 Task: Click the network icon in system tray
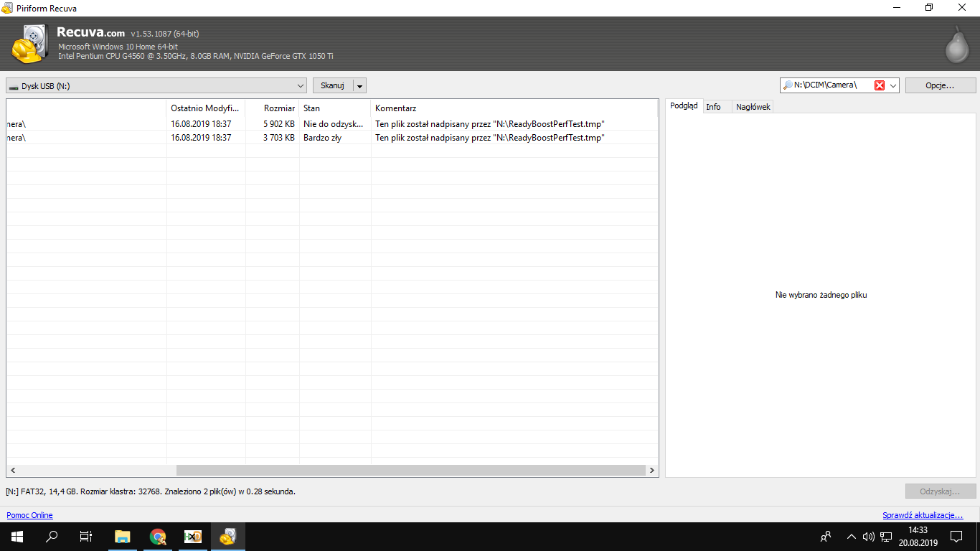click(x=886, y=536)
